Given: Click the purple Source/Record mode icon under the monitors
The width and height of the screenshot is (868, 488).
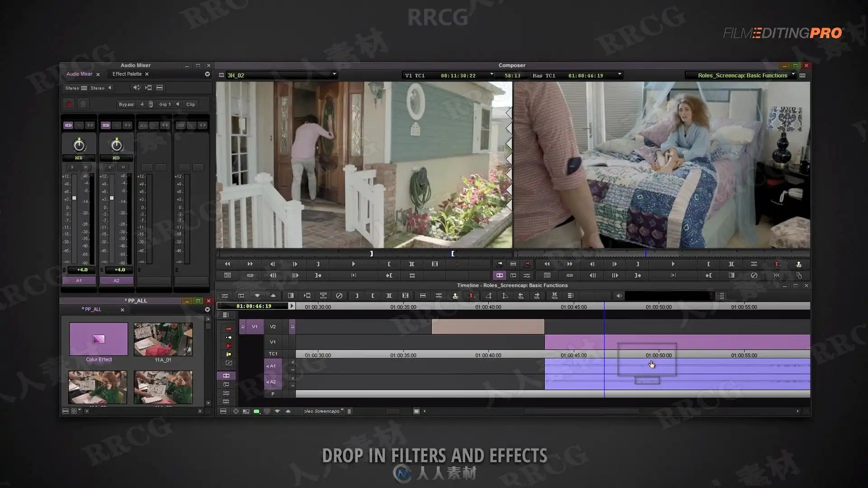Looking at the screenshot, I should (499, 275).
